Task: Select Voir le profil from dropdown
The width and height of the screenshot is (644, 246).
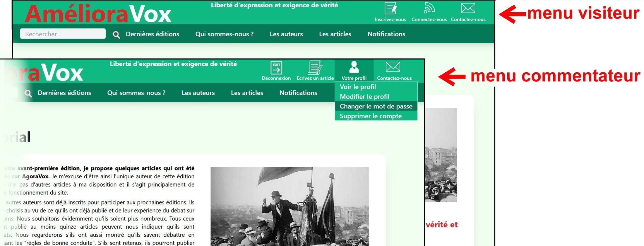Action: (x=358, y=87)
